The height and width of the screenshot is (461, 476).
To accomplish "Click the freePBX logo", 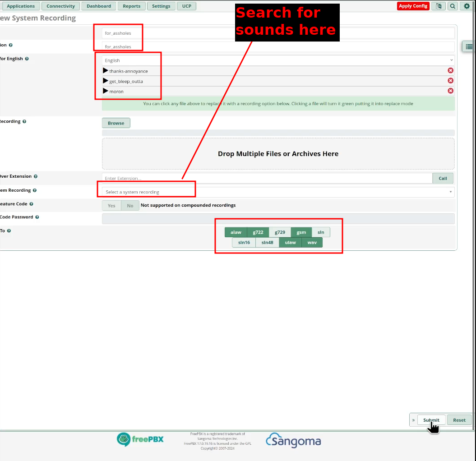I will (140, 439).
